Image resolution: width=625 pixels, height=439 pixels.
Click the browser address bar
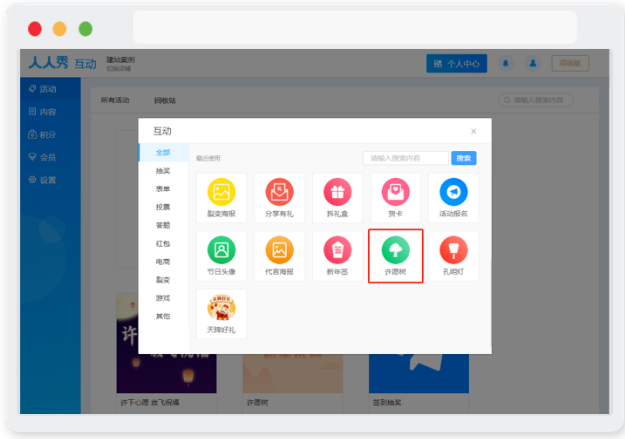355,27
